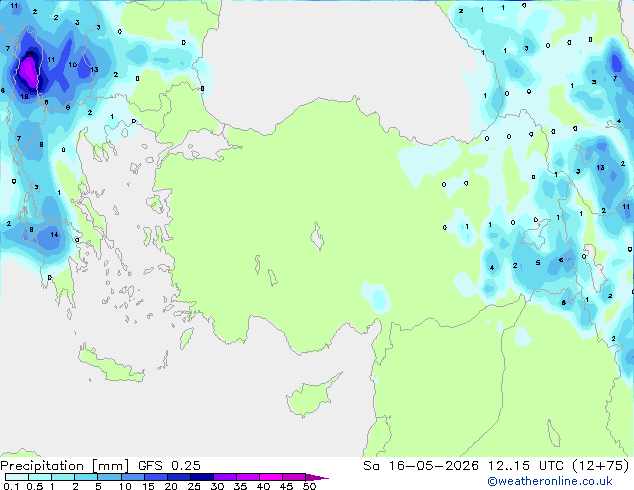634x490 pixels.
Task: Pick the 10–15 mm blue legend swatch
Action: 133,477
